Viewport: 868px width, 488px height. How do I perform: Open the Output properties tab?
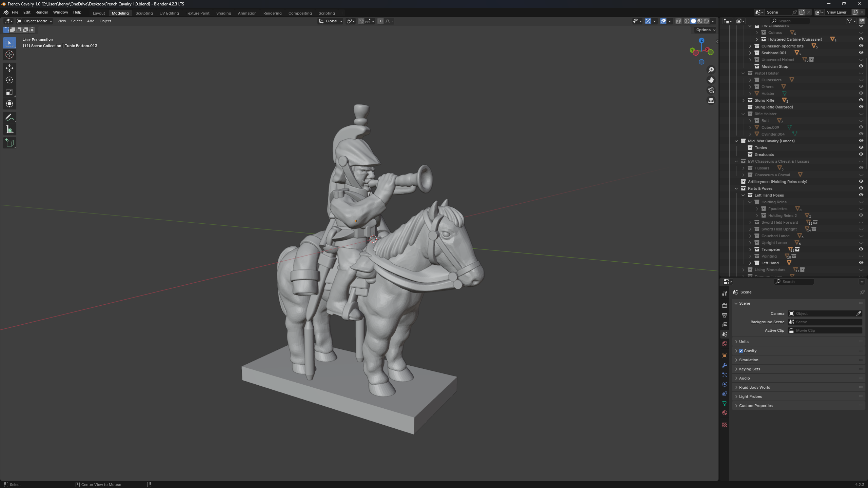click(x=725, y=315)
